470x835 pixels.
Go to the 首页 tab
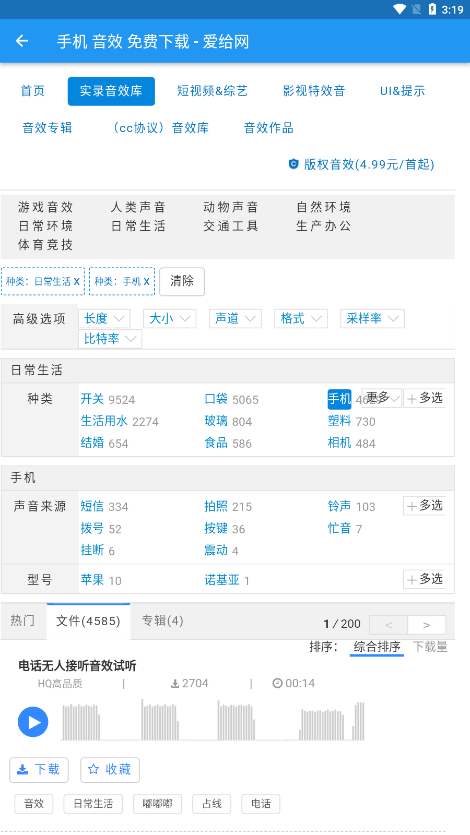[32, 91]
